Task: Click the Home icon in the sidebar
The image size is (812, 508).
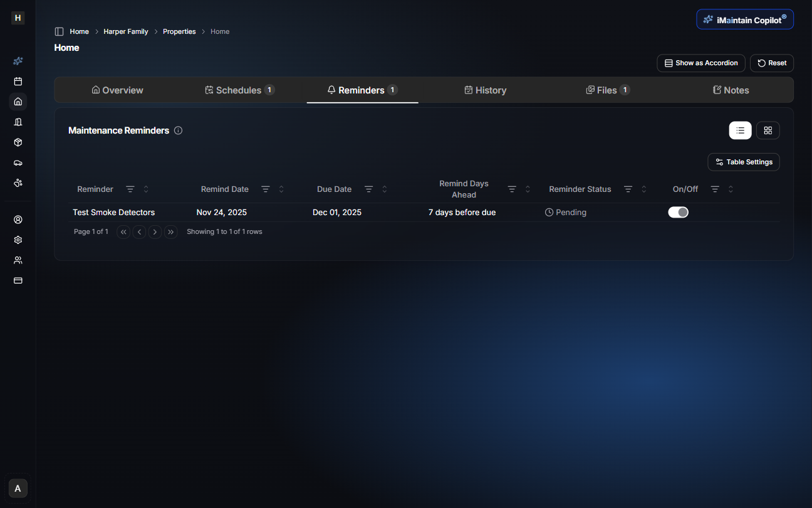Action: (x=18, y=102)
